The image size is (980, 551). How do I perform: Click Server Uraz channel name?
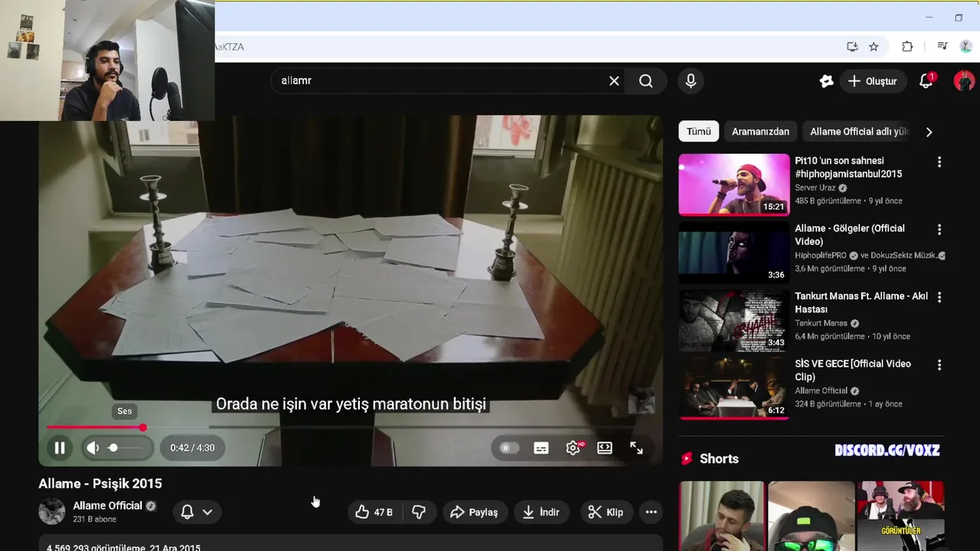[x=815, y=187]
